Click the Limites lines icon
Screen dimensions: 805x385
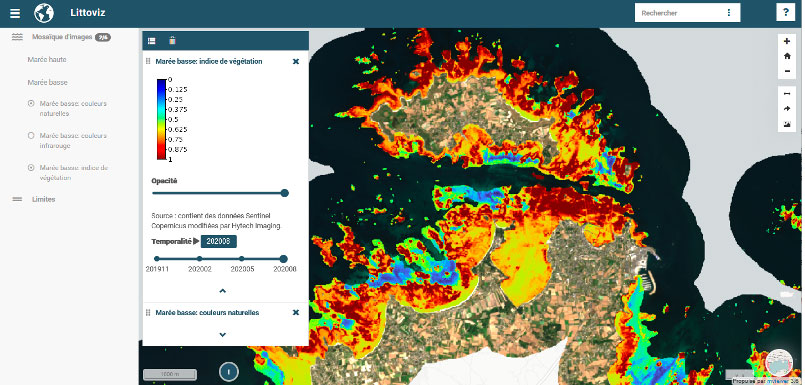click(17, 199)
